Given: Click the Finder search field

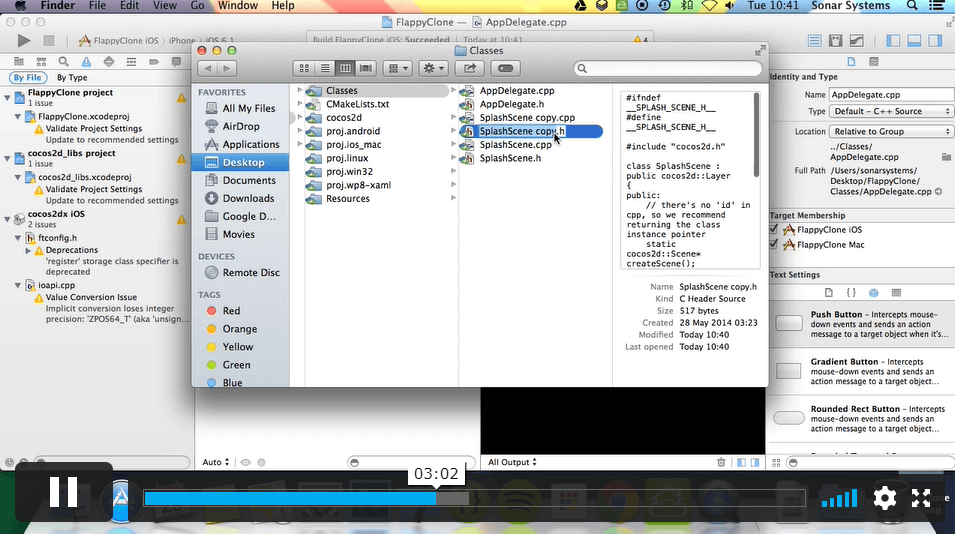Looking at the screenshot, I should [x=668, y=68].
